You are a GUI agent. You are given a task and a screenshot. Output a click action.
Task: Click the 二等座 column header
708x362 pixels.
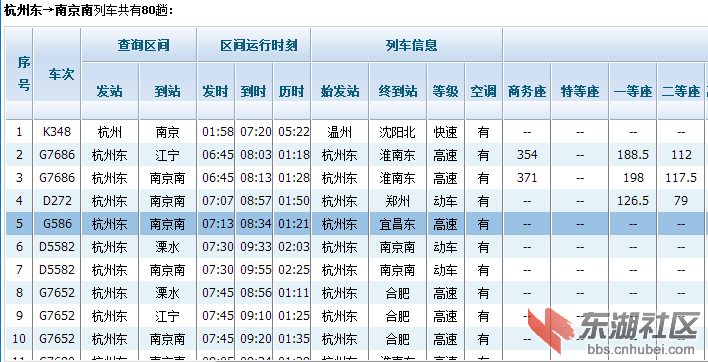coord(681,91)
